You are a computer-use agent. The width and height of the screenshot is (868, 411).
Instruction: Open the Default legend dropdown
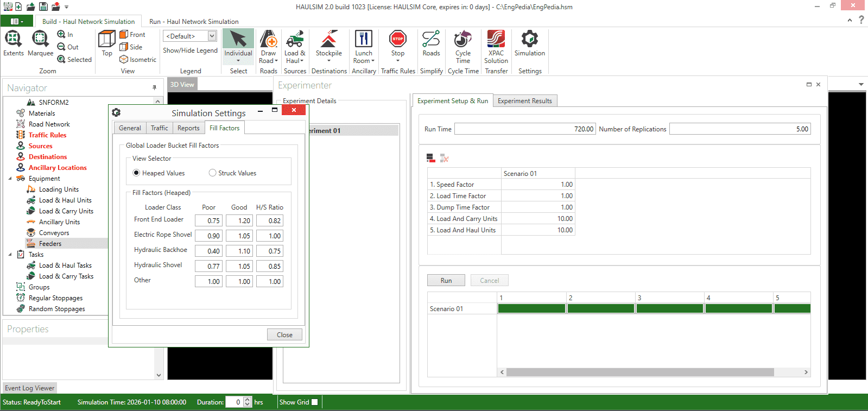[x=212, y=36]
